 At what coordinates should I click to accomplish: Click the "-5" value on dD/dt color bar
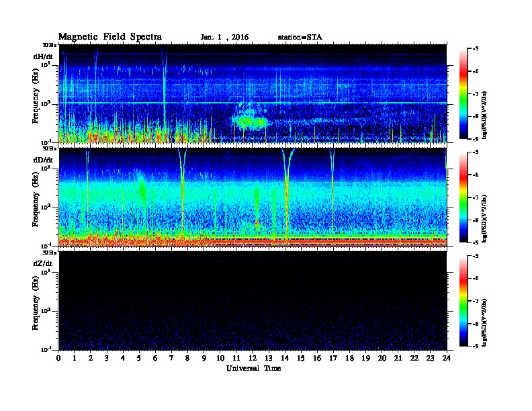click(x=476, y=152)
